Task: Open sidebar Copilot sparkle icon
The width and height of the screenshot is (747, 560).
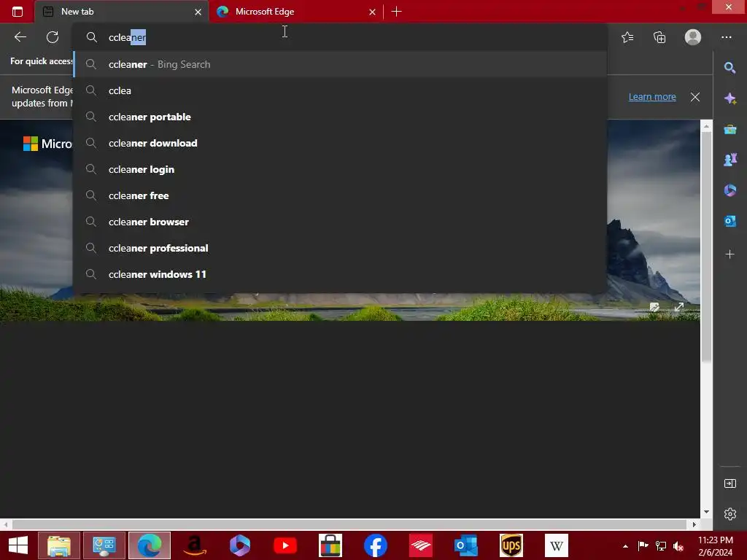Action: click(x=729, y=98)
